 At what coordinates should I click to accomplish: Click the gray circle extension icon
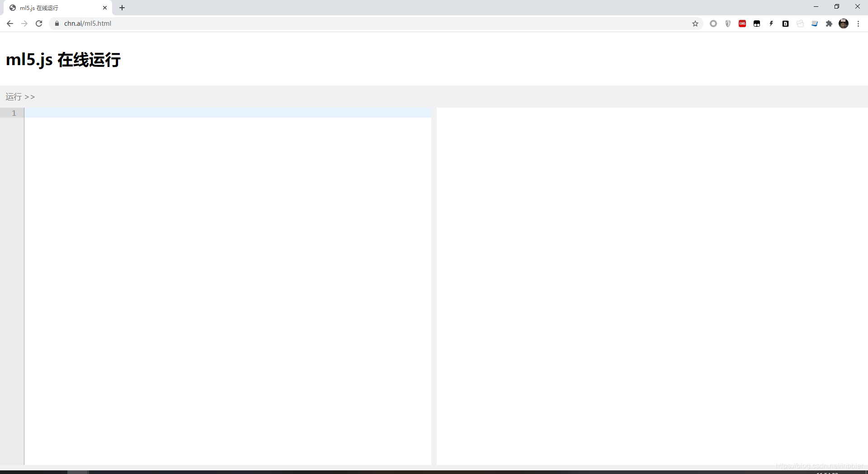coord(713,24)
